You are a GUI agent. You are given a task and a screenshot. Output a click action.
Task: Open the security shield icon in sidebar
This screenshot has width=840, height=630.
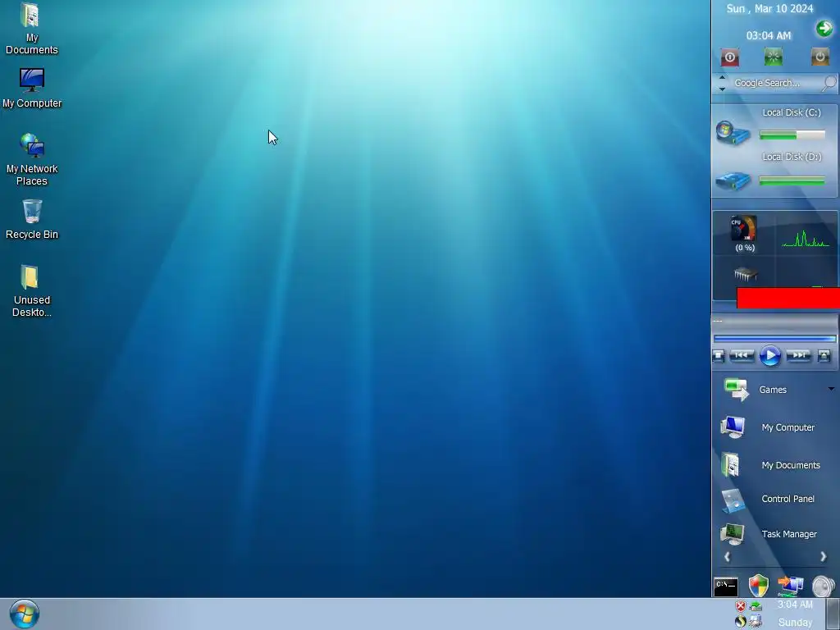click(x=759, y=586)
